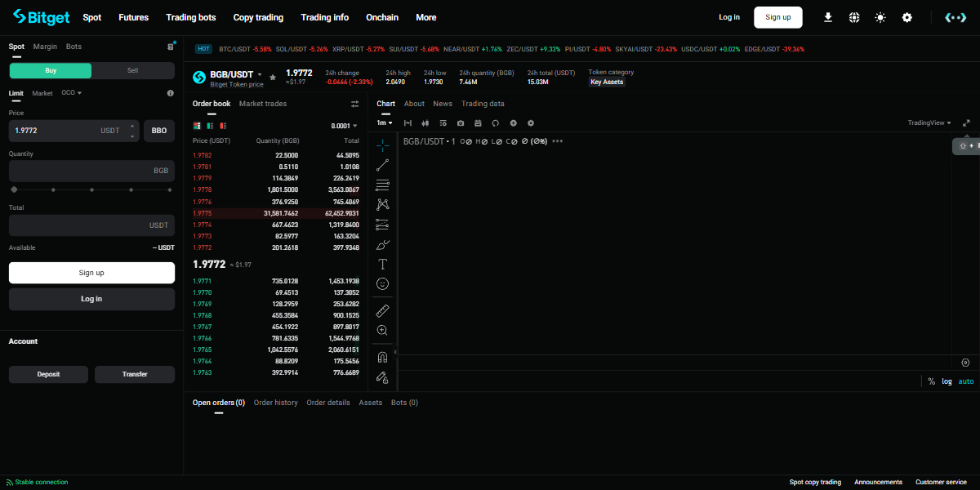Image resolution: width=980 pixels, height=490 pixels.
Task: Select the Market order tab
Action: [42, 93]
